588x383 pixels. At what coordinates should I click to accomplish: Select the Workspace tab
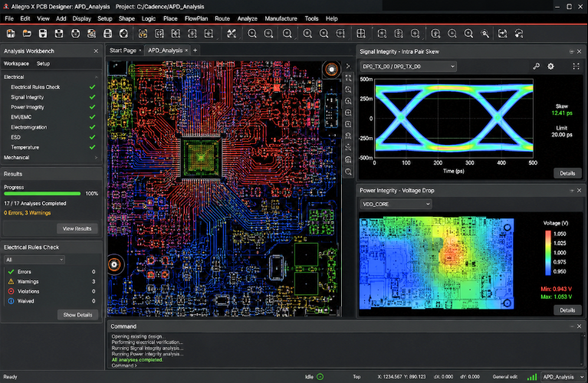pyautogui.click(x=16, y=64)
